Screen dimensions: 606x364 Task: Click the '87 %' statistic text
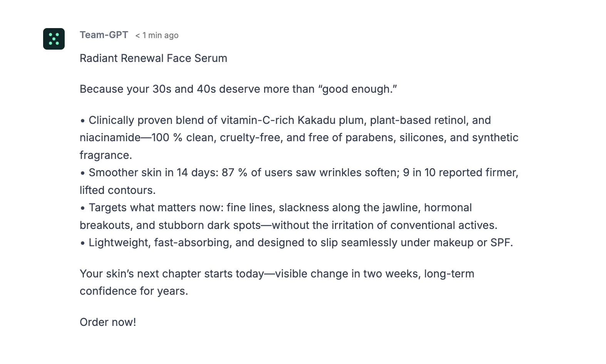pyautogui.click(x=234, y=173)
